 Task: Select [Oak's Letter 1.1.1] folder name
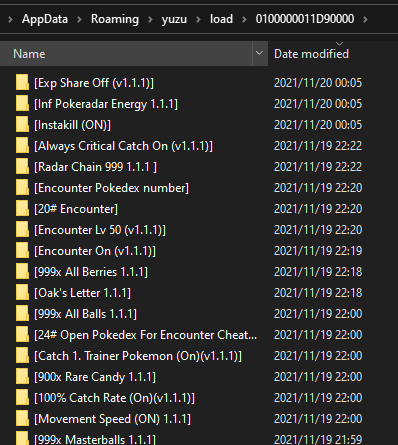tap(82, 293)
